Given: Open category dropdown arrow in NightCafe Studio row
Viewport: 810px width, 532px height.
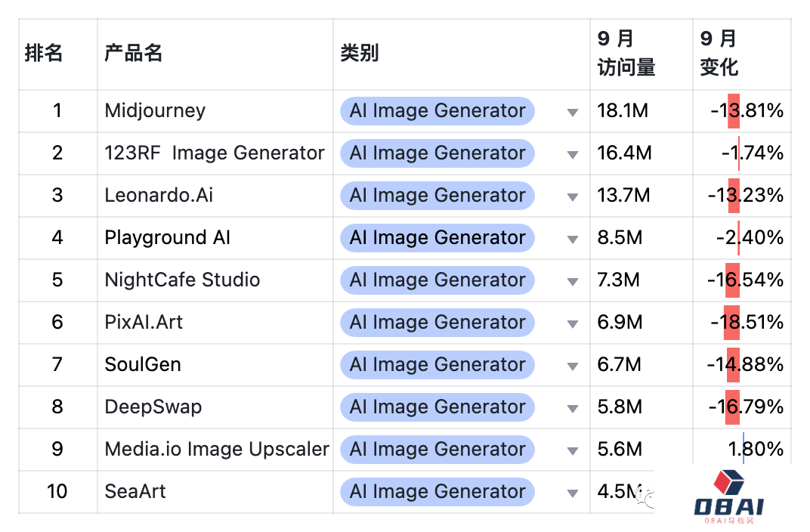Looking at the screenshot, I should [572, 282].
